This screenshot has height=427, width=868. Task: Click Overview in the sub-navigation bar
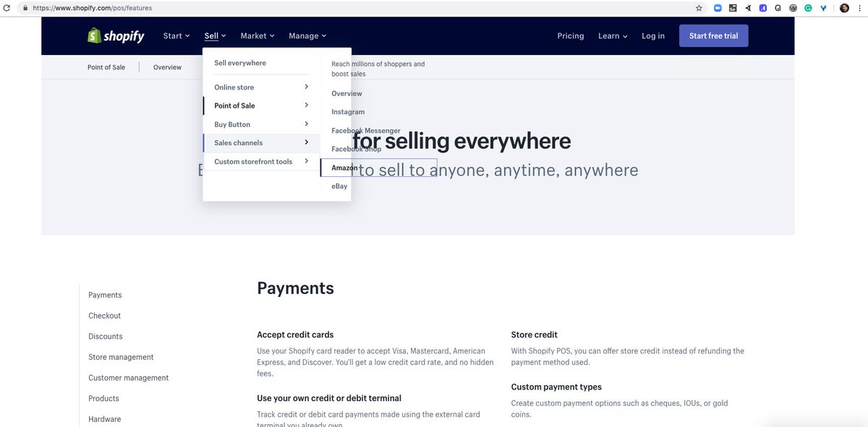tap(167, 67)
